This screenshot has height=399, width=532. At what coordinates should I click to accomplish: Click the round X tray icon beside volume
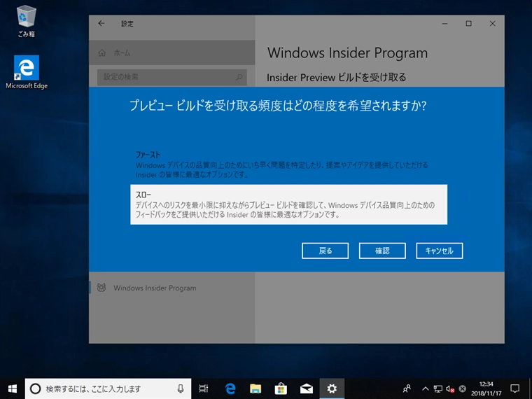(x=463, y=388)
